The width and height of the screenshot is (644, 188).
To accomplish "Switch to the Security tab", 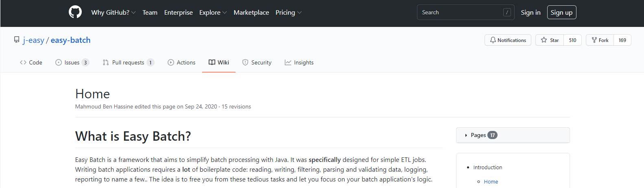I will pos(257,62).
